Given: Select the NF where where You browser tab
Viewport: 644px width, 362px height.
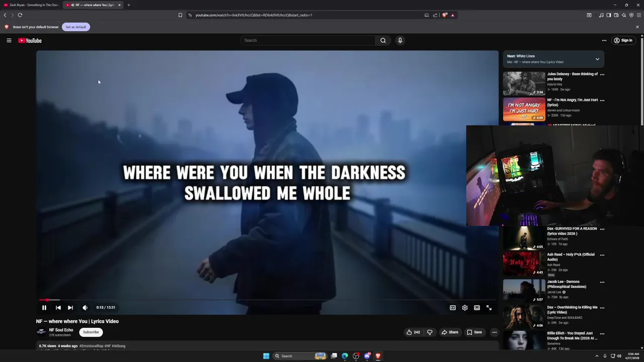Looking at the screenshot, I should [x=93, y=5].
